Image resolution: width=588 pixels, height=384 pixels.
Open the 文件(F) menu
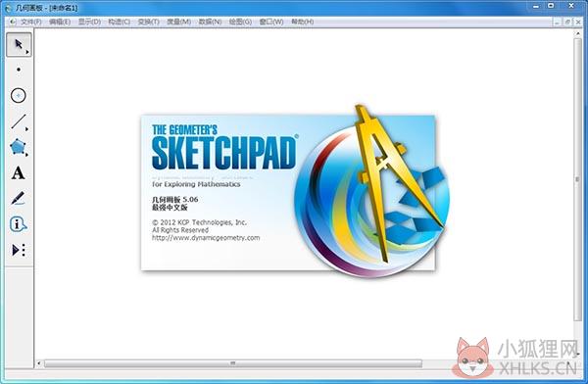(30, 22)
